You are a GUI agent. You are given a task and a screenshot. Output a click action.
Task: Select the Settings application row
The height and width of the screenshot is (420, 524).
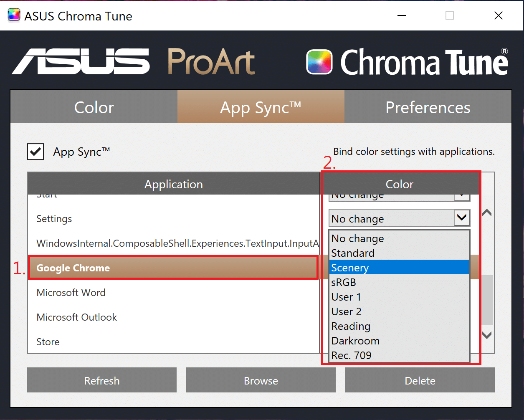[x=173, y=219]
